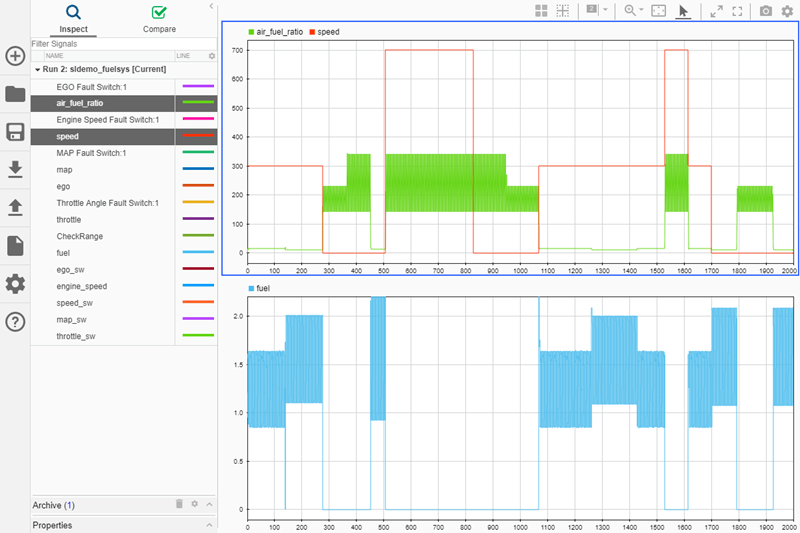The width and height of the screenshot is (800, 533).
Task: Expand the Properties section chevron
Action: [209, 525]
